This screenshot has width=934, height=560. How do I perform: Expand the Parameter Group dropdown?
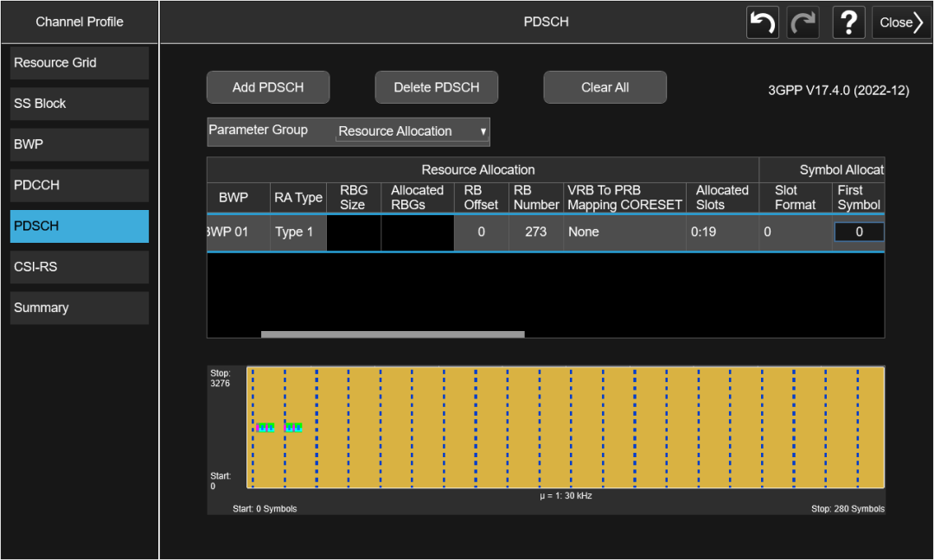tap(412, 131)
